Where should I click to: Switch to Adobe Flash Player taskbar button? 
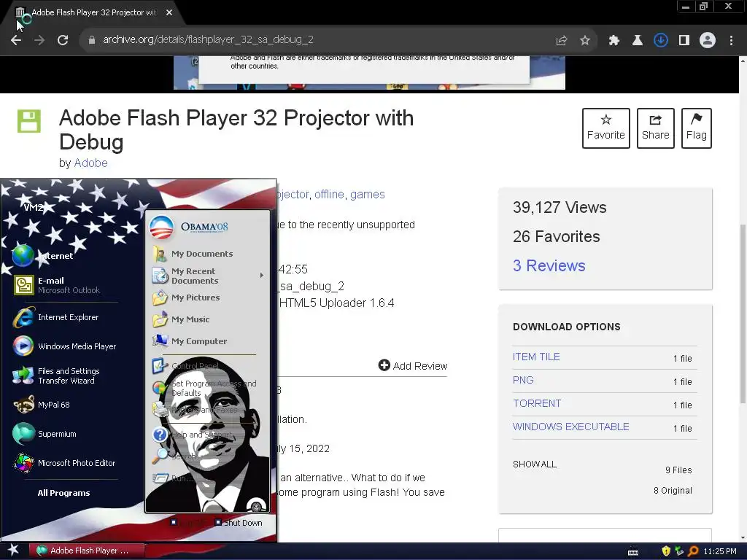[x=86, y=551]
